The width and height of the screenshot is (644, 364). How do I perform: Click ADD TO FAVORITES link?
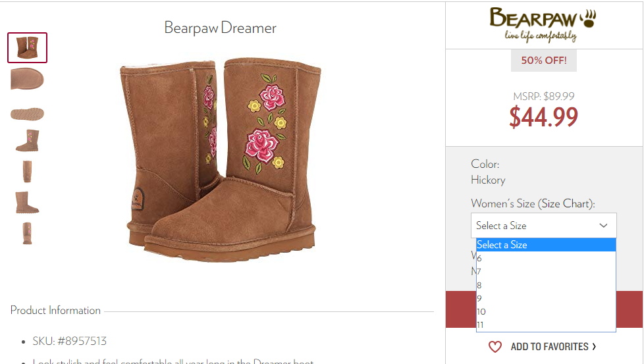point(553,347)
